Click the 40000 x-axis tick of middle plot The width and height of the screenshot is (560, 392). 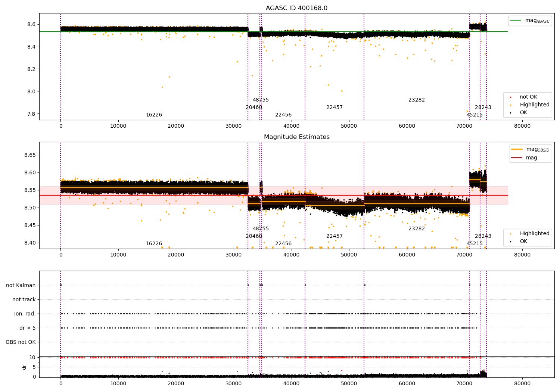pyautogui.click(x=291, y=255)
